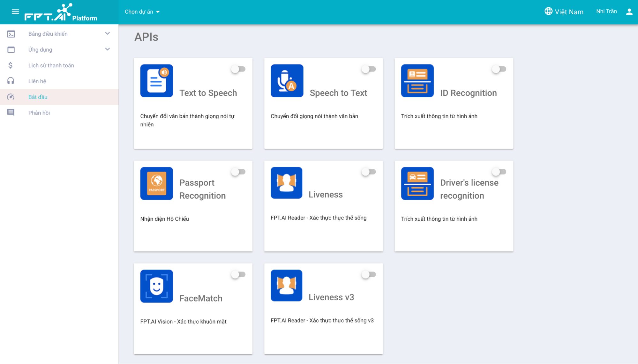Image resolution: width=638 pixels, height=364 pixels.
Task: Open the Liên hệ contact link
Action: click(37, 81)
